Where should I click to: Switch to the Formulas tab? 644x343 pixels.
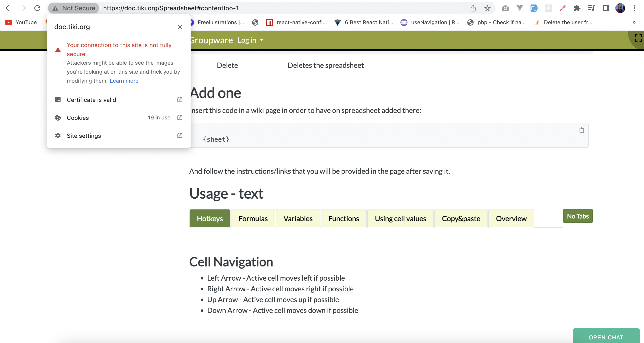253,218
